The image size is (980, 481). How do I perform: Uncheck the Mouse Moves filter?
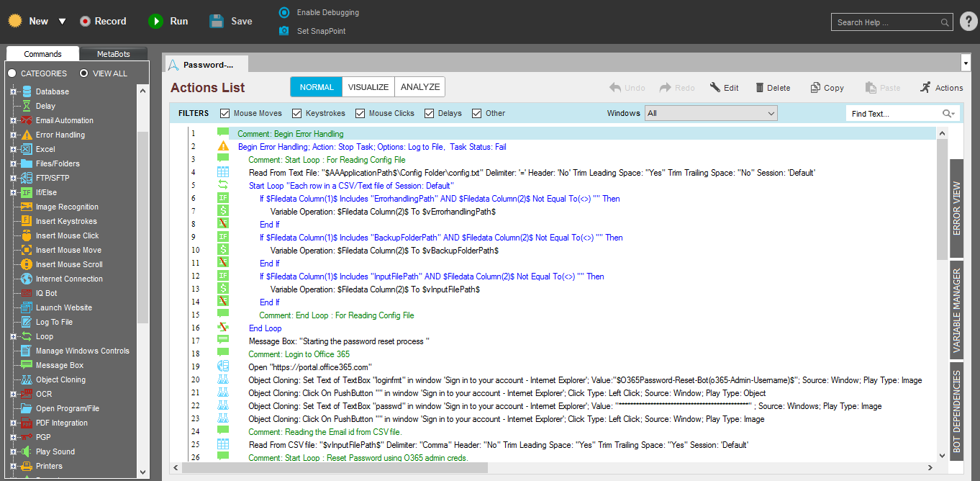[x=225, y=113]
